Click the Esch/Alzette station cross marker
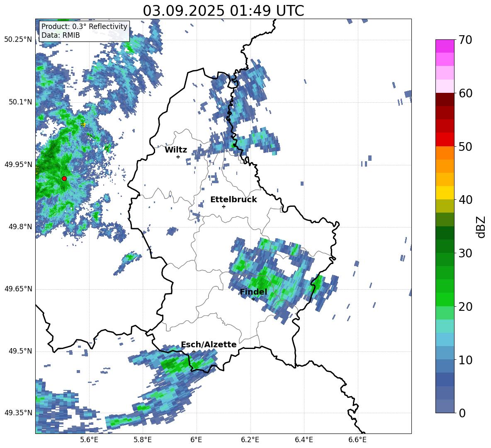This screenshot has height=448, width=491. coord(194,351)
